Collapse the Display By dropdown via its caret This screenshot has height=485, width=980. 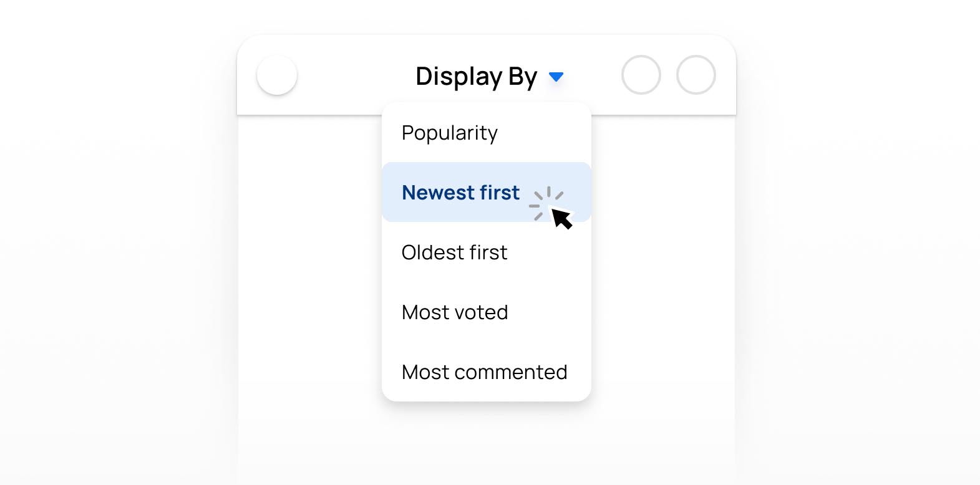click(x=556, y=77)
